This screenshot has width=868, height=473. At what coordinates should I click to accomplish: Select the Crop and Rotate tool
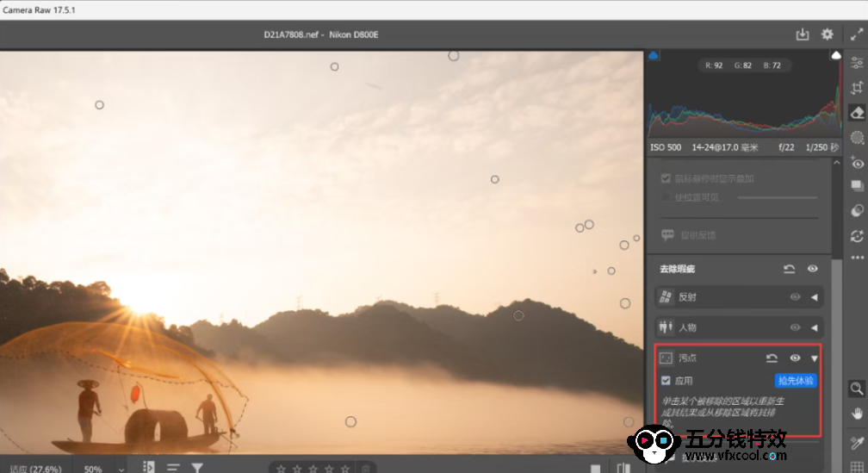pos(857,88)
